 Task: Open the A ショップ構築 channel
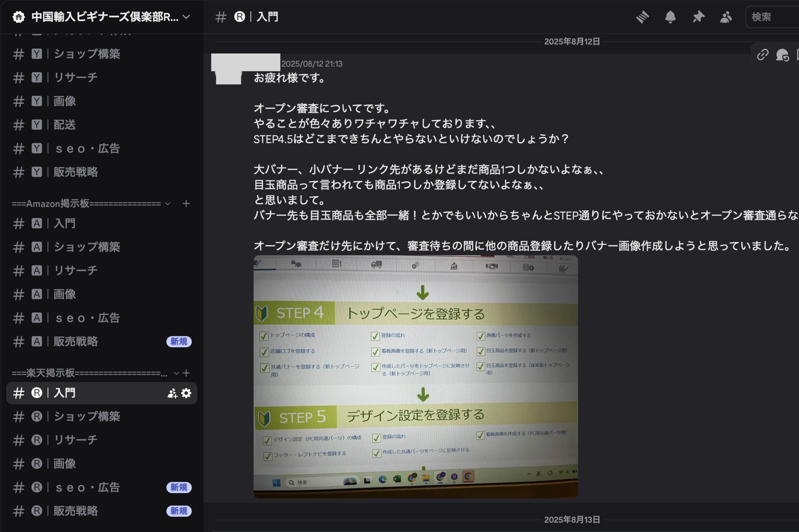click(x=101, y=247)
